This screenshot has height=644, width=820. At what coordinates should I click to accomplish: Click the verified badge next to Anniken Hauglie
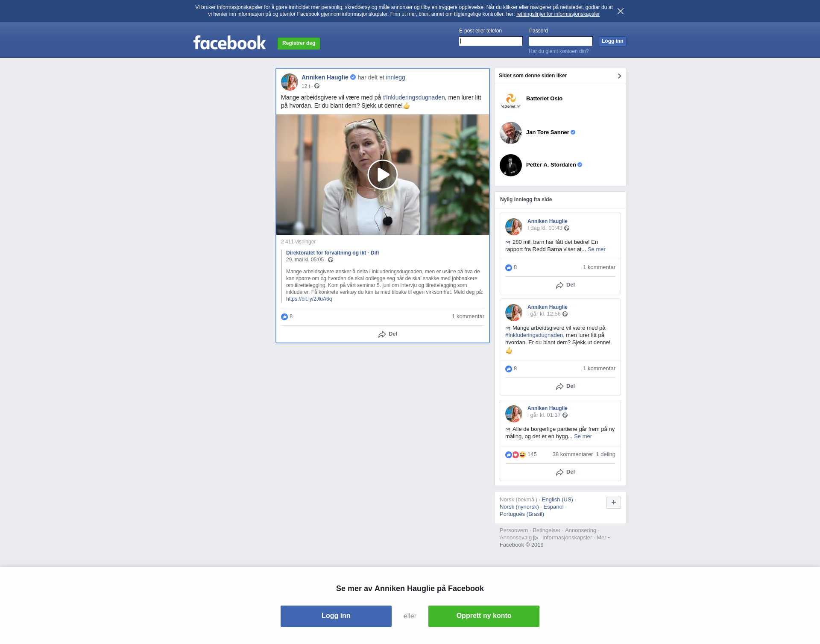353,77
